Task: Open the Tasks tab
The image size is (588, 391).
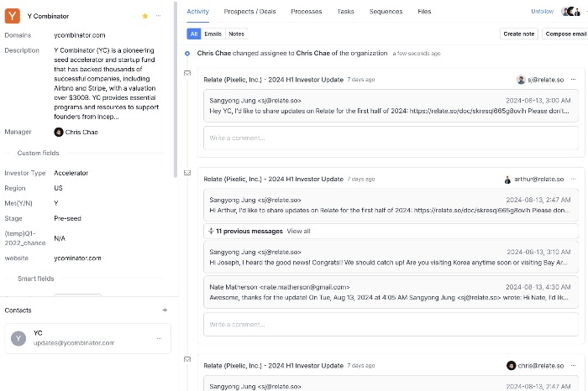Action: tap(345, 12)
